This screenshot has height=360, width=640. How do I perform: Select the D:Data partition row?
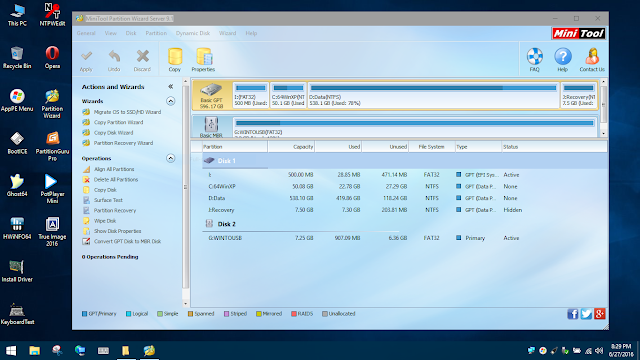[404, 198]
